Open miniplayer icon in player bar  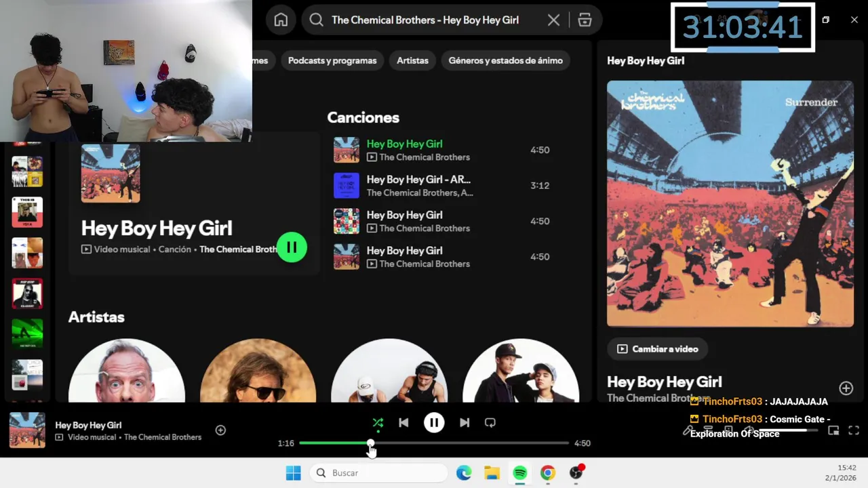(833, 430)
